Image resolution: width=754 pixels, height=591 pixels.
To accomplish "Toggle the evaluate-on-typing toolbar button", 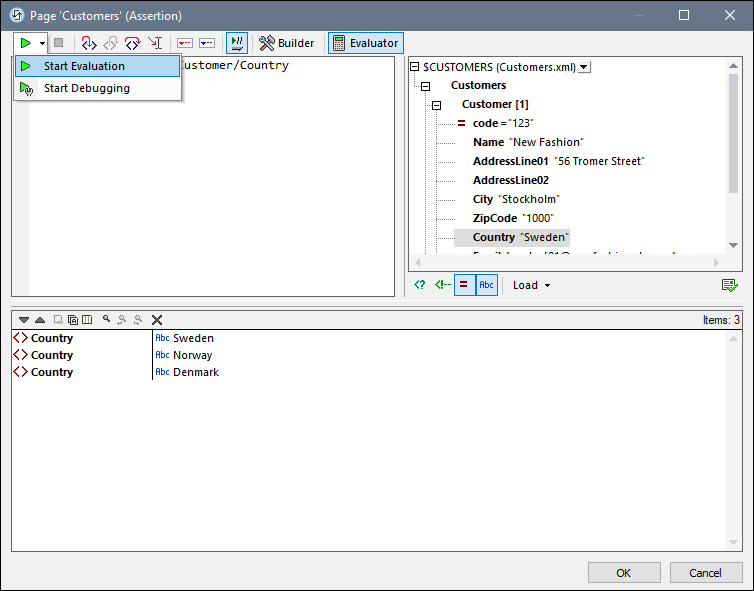I will coord(237,43).
